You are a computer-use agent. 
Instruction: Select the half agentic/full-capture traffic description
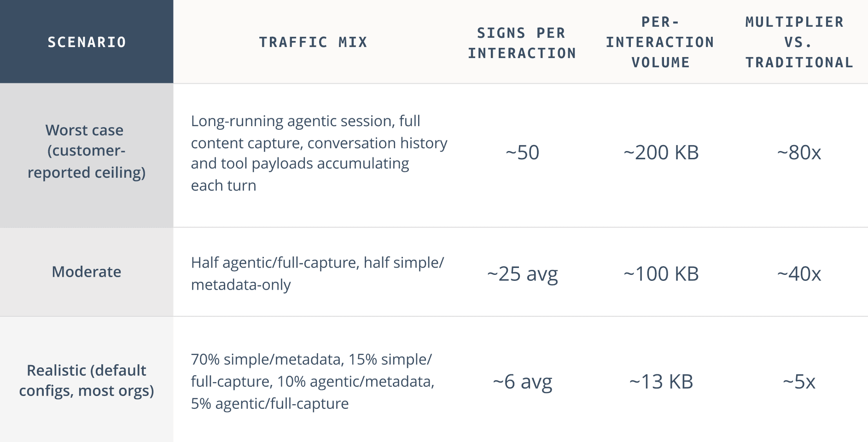click(317, 273)
